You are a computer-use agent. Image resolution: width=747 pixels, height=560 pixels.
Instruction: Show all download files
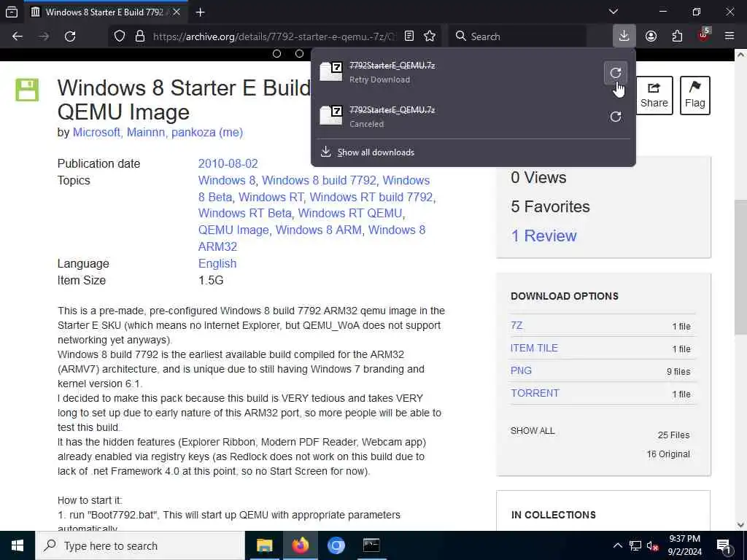[x=533, y=431]
